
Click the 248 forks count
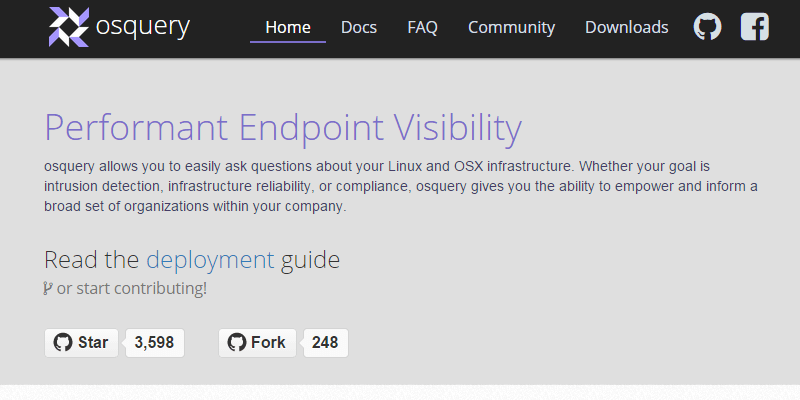click(325, 343)
